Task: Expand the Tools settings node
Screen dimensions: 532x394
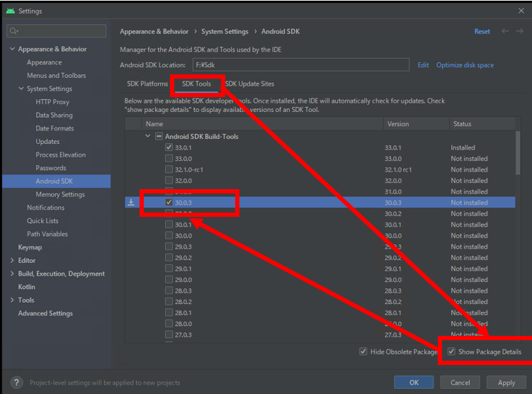Action: point(12,300)
